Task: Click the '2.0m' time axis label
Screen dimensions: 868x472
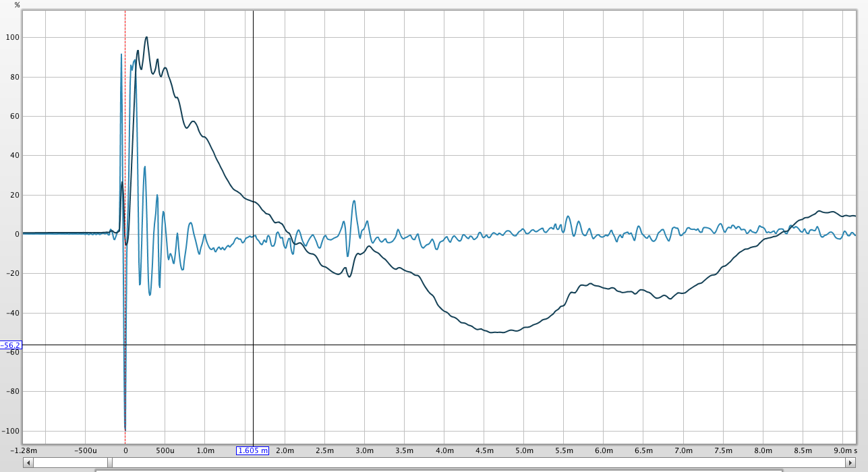Action: pyautogui.click(x=285, y=450)
